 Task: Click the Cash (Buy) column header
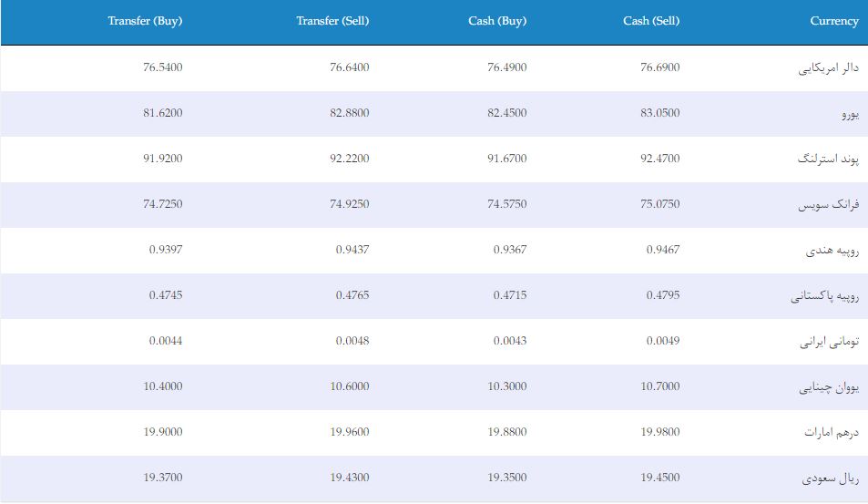coord(497,21)
